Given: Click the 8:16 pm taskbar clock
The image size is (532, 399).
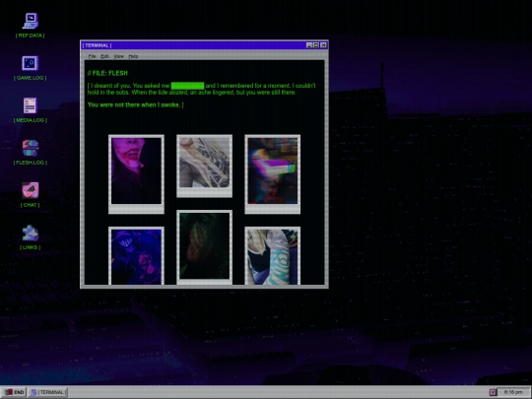Looking at the screenshot, I should tap(512, 392).
